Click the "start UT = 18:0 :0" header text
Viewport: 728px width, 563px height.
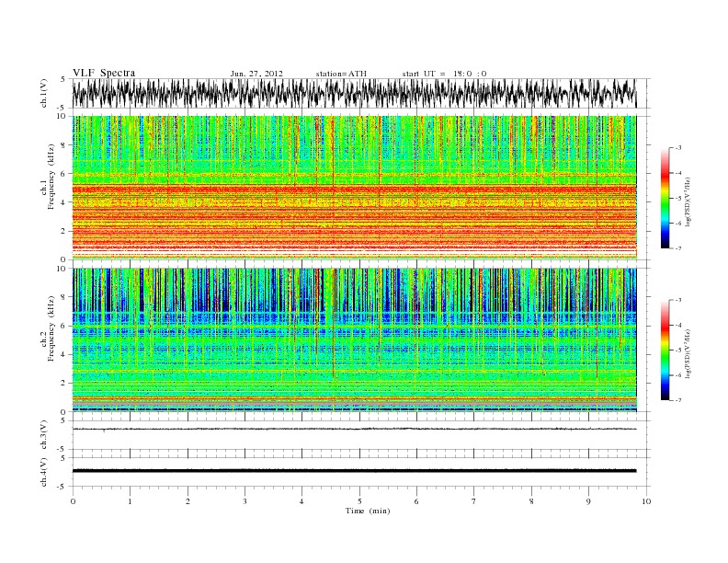pos(444,74)
